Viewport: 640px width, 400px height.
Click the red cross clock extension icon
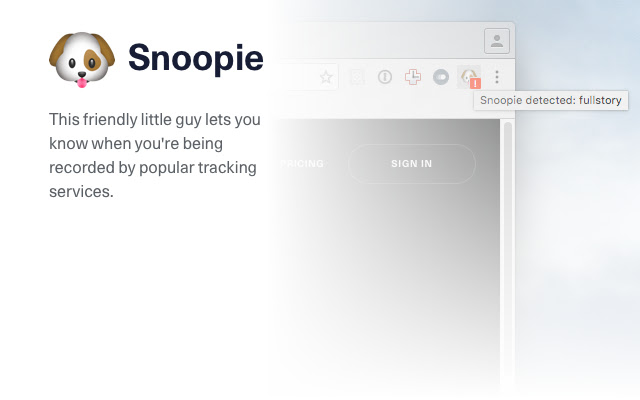413,77
